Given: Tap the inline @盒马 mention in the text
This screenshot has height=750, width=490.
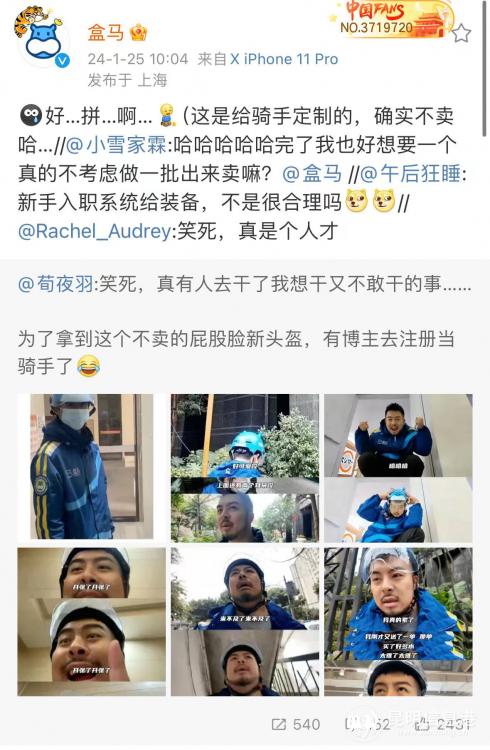Looking at the screenshot, I should 312,174.
